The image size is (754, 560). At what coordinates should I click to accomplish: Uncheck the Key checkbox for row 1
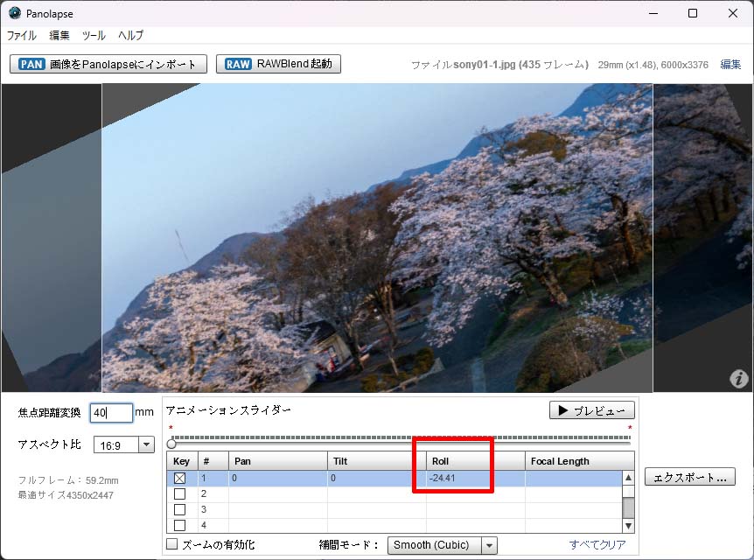pyautogui.click(x=179, y=478)
